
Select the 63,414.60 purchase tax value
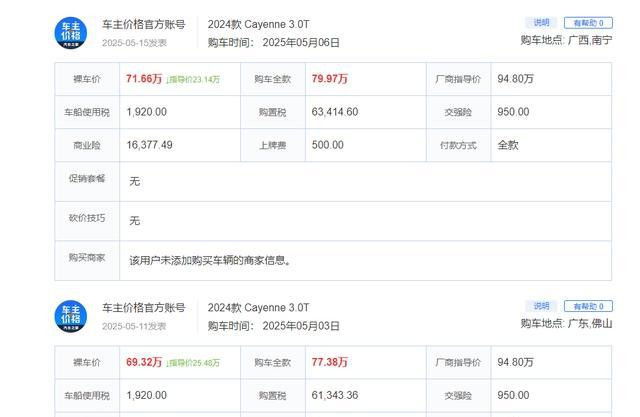[x=335, y=112]
